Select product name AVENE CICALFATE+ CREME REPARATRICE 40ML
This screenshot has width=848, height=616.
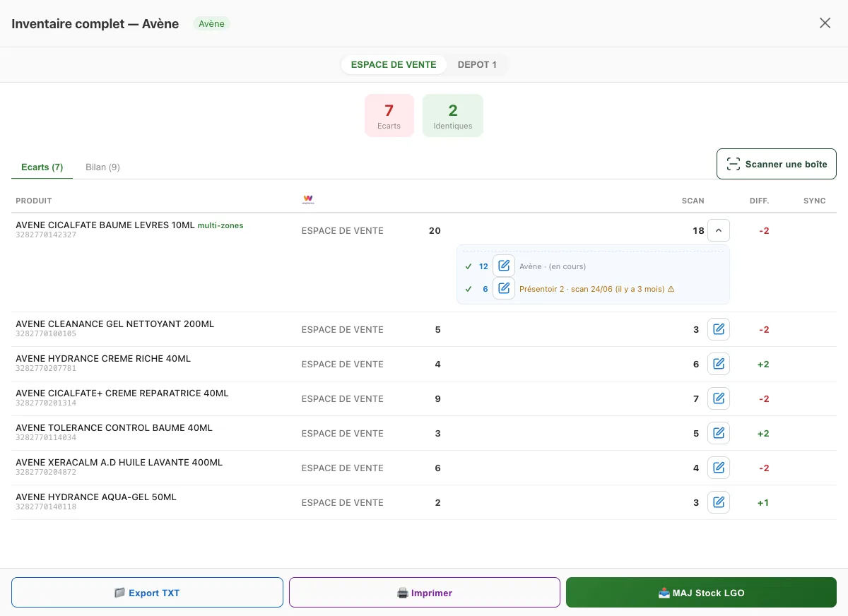click(x=122, y=393)
